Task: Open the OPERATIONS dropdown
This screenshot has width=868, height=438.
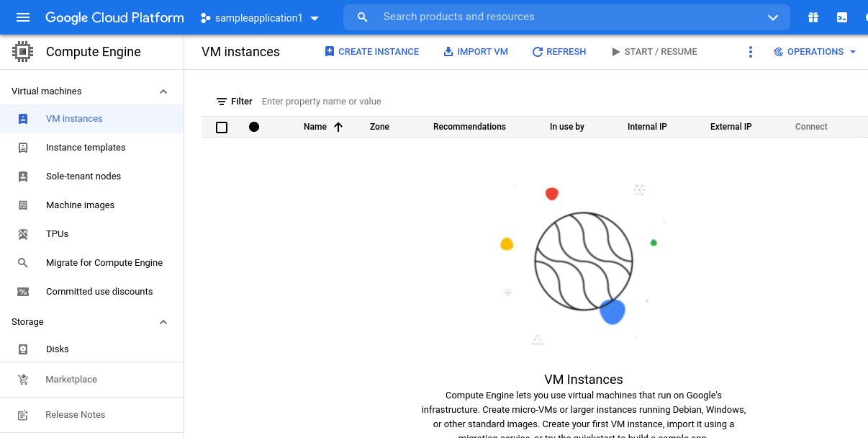Action: pos(815,52)
